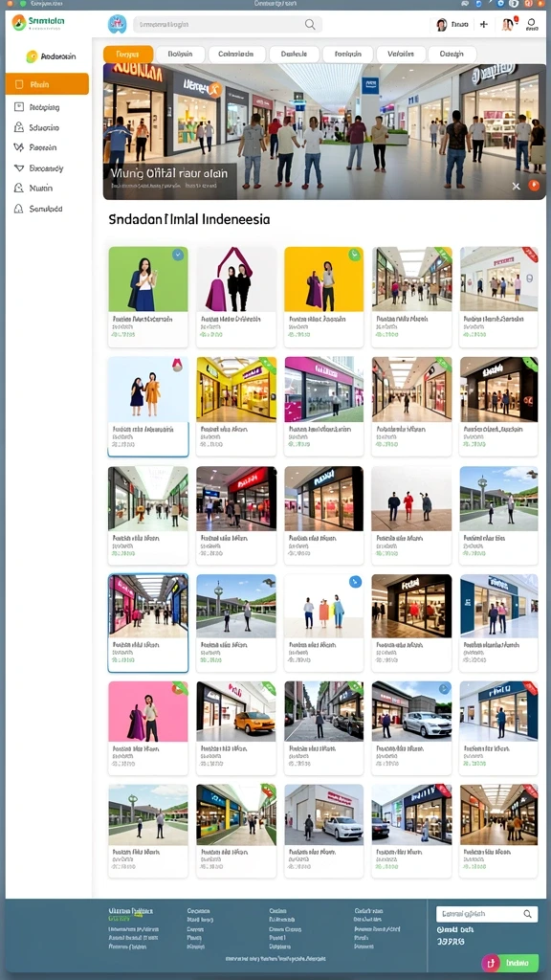Select the highlighted orange sidebar item
This screenshot has width=551, height=980.
[48, 84]
